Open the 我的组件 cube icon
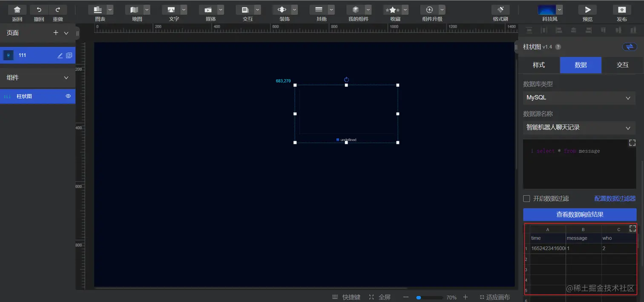 pyautogui.click(x=355, y=9)
